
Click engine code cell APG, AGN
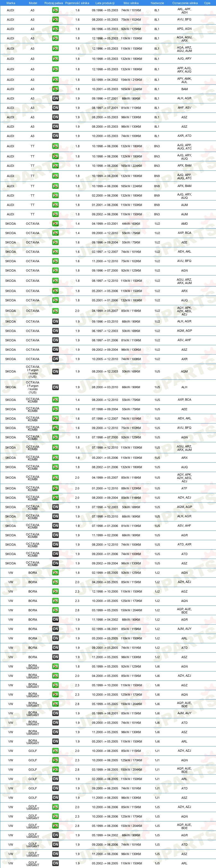pos(184,29)
